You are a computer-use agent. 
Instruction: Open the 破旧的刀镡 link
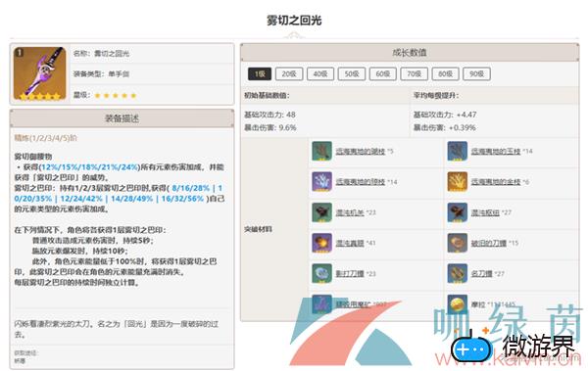489,243
